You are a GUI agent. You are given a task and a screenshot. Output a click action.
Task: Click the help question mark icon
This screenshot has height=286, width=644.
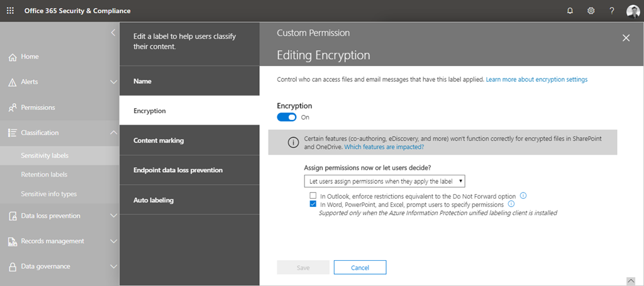pos(611,11)
